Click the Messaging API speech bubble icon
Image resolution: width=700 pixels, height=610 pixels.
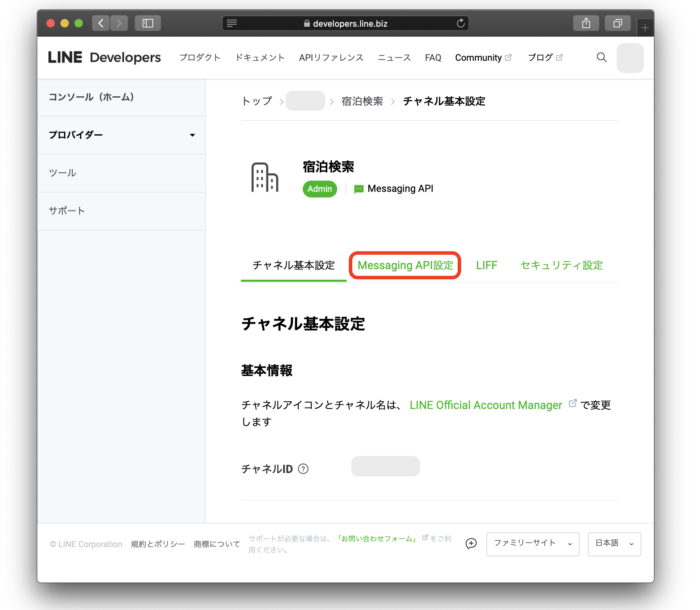(x=358, y=189)
